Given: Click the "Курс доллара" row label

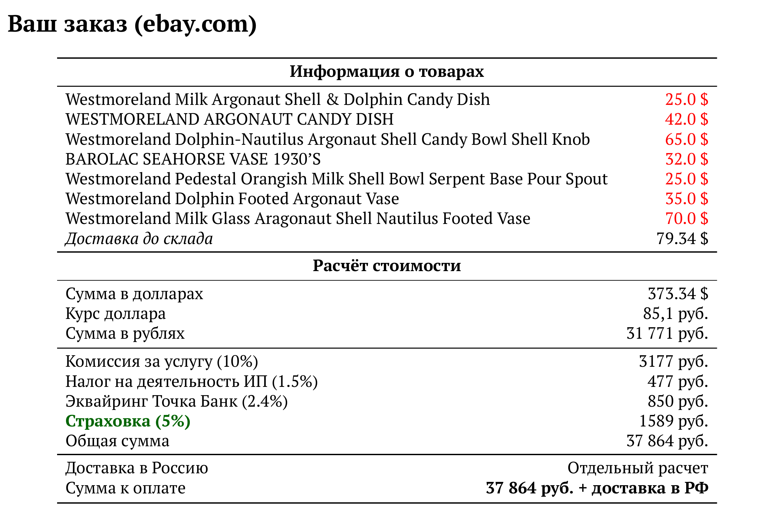Looking at the screenshot, I should click(x=116, y=313).
